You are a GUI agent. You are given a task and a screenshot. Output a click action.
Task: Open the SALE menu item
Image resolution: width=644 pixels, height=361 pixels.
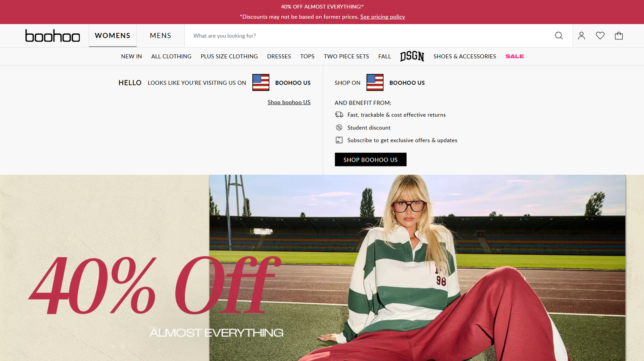point(515,56)
